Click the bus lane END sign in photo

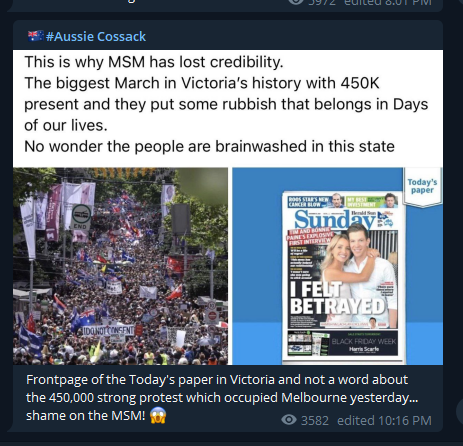click(82, 217)
